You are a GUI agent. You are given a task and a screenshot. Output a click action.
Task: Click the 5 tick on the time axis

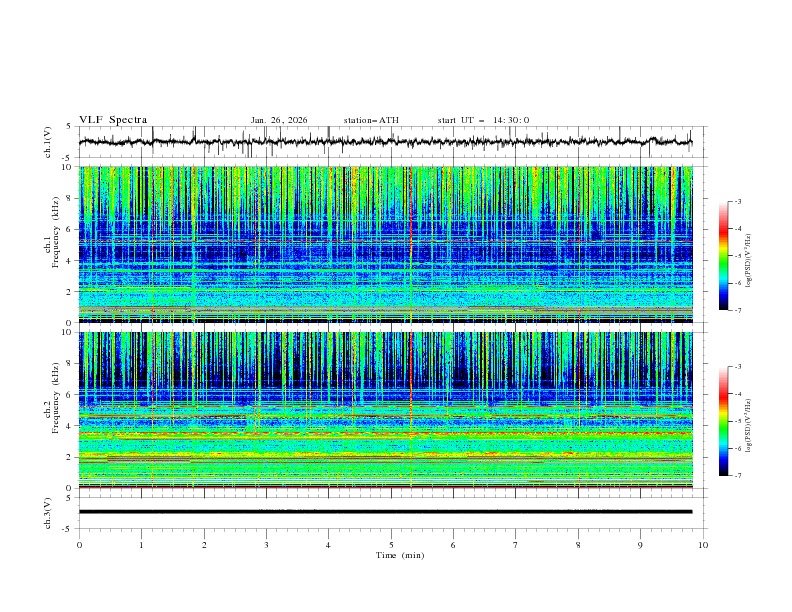pyautogui.click(x=391, y=545)
